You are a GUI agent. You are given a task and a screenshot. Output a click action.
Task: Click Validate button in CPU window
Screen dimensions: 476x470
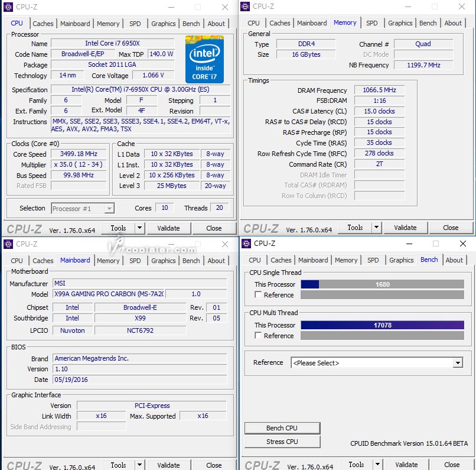168,228
